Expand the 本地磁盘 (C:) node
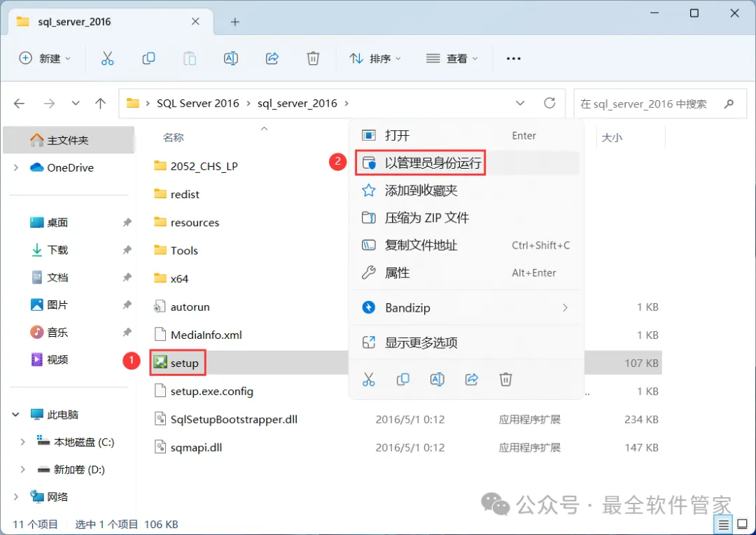The height and width of the screenshot is (535, 756). point(22,442)
